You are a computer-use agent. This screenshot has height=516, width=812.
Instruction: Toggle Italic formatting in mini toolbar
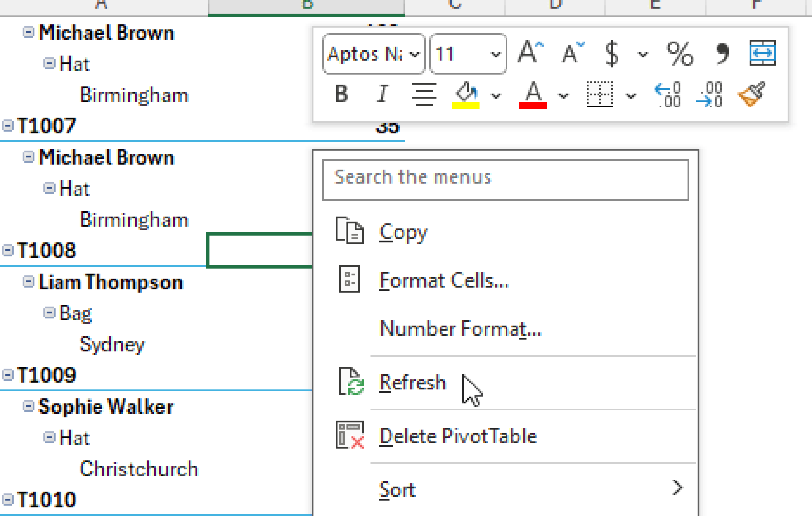point(382,94)
